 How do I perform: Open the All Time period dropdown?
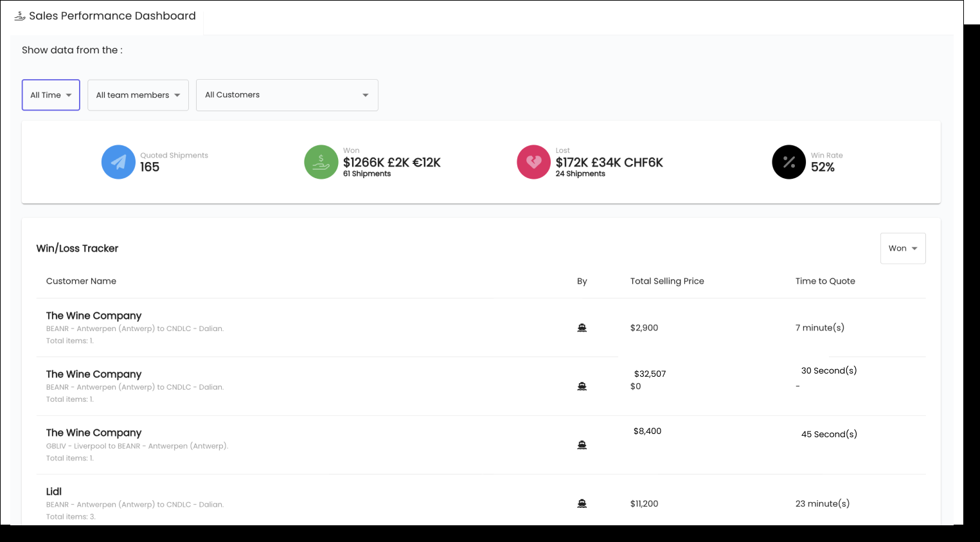point(51,95)
